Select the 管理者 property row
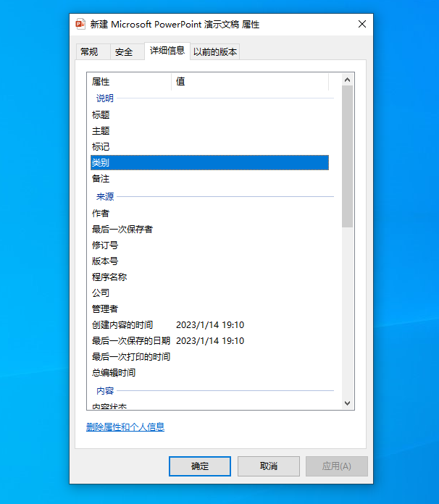 209,309
